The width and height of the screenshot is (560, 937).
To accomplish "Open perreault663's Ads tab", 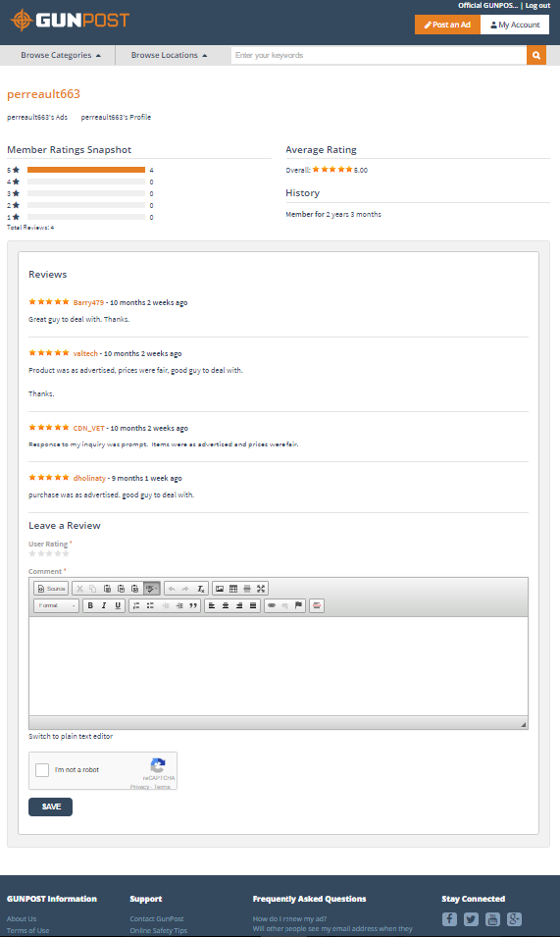I will tap(37, 117).
